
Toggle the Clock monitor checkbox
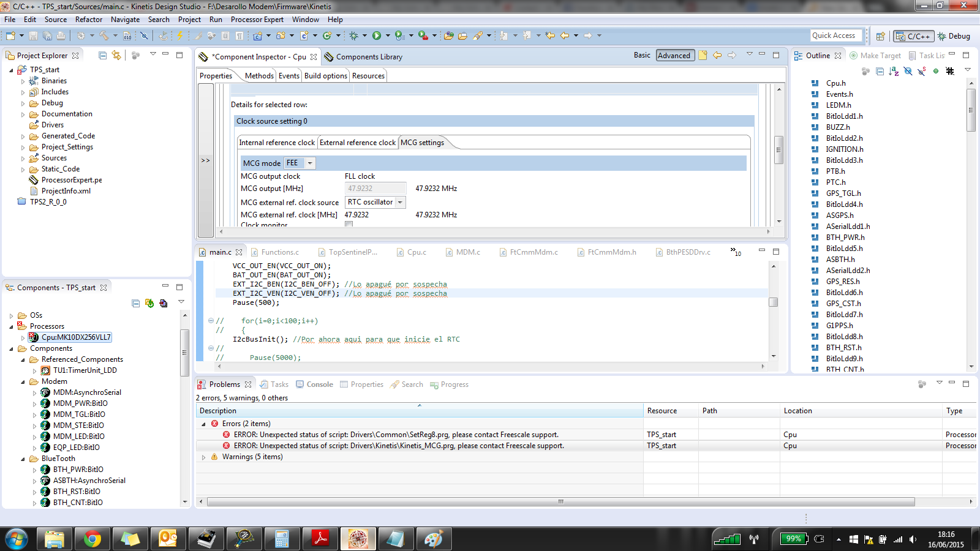click(349, 225)
